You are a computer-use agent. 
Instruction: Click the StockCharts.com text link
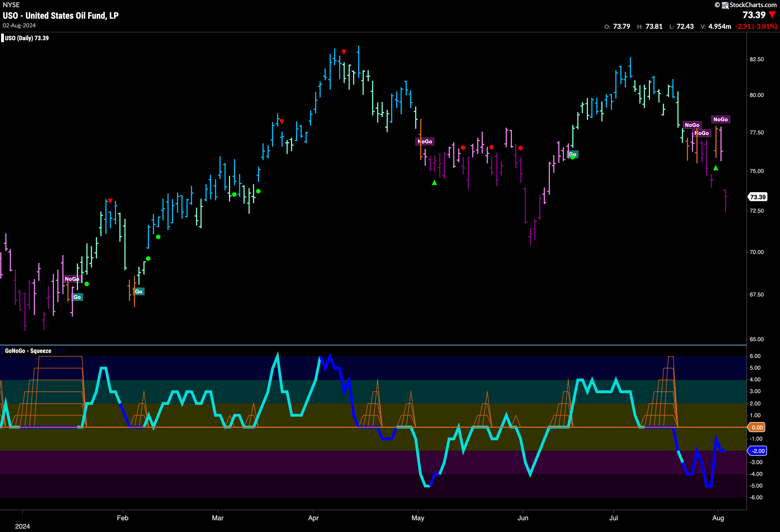[x=753, y=5]
